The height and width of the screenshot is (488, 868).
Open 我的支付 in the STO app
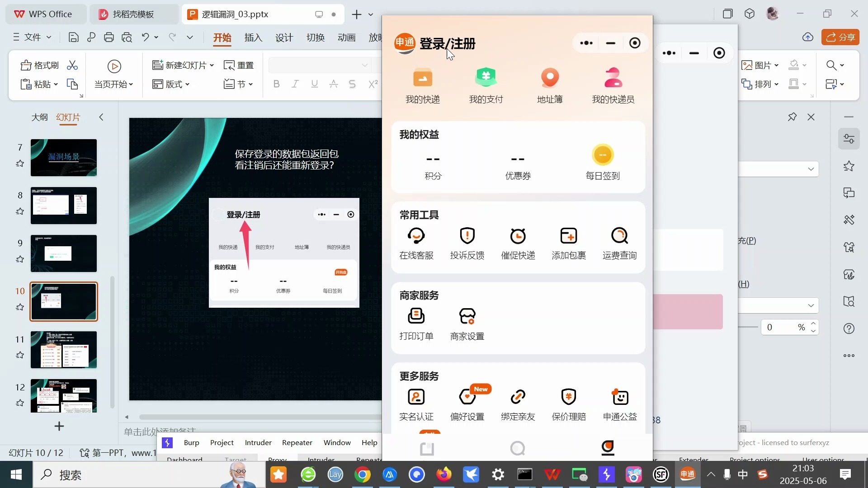coord(486,86)
